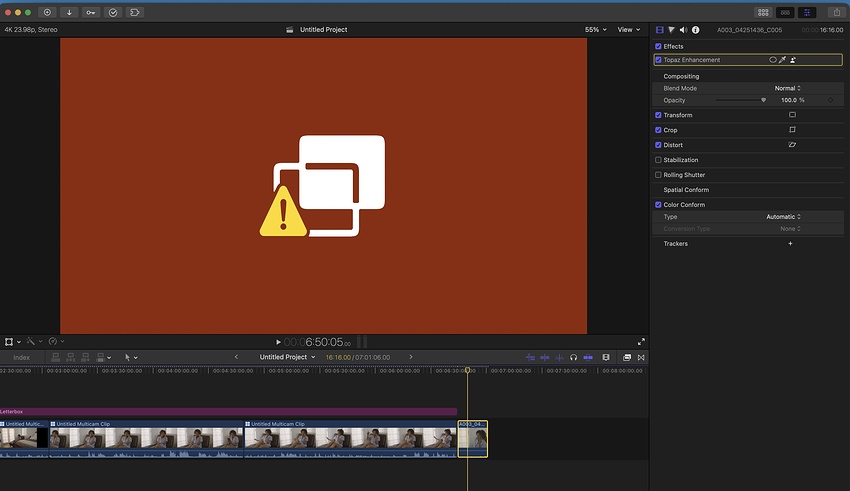Open the retime speedometer dropdown
The height and width of the screenshot is (491, 850).
coord(56,341)
